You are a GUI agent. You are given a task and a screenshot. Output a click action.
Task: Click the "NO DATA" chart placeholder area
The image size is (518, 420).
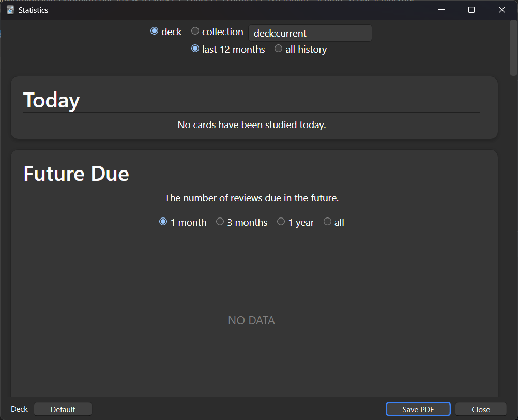[x=251, y=320]
